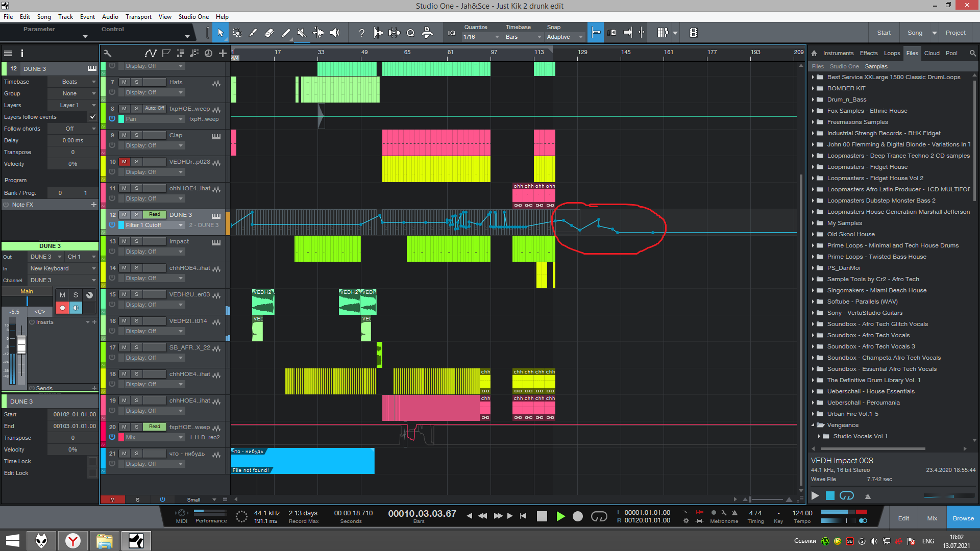
Task: Toggle Read automation on DUNE 3 track
Action: tap(154, 214)
